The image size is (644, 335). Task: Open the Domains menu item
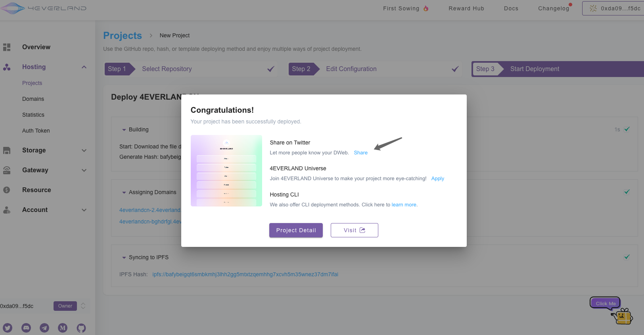(x=33, y=99)
